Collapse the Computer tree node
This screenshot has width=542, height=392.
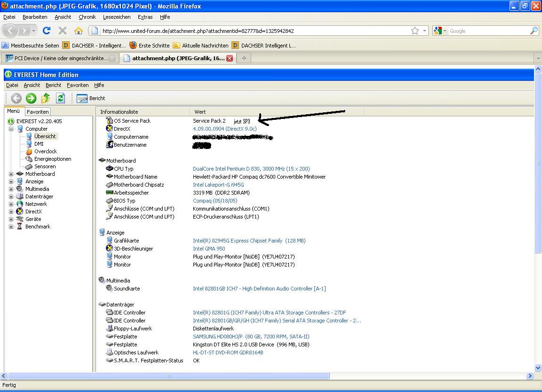[11, 129]
